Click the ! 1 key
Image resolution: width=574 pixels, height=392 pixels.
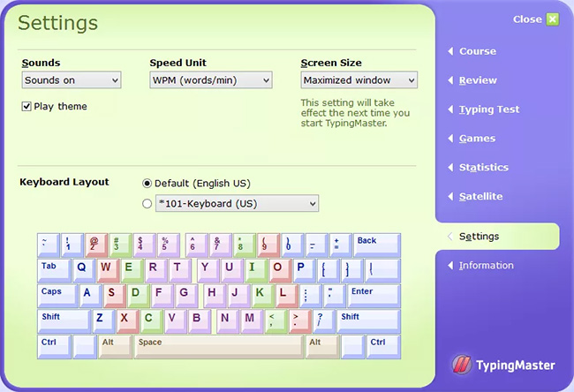(x=72, y=245)
